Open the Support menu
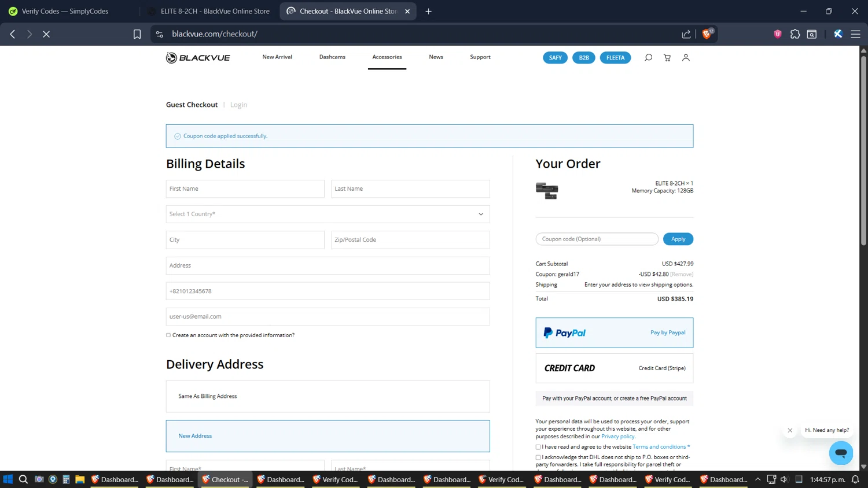Screen dimensions: 868x488 point(480,57)
